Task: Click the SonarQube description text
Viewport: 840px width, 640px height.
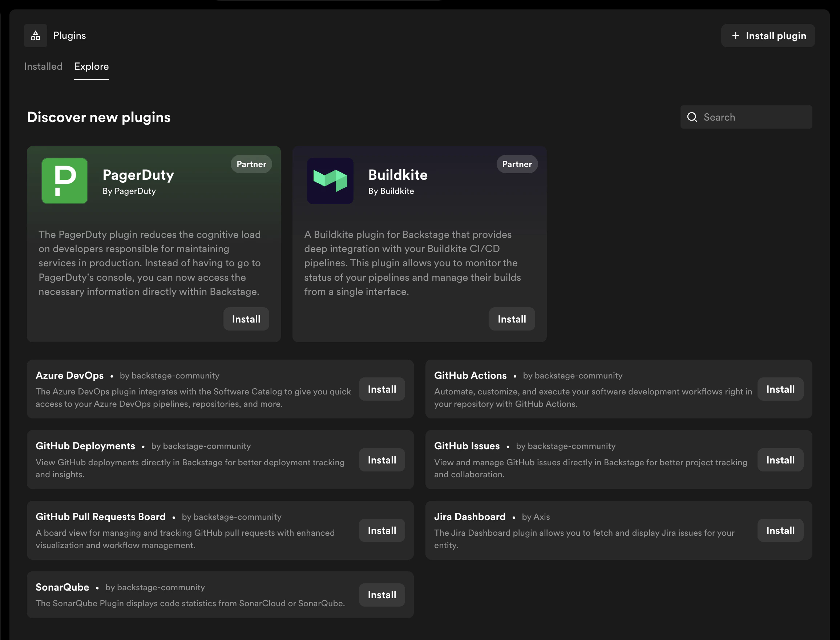Action: [x=190, y=603]
